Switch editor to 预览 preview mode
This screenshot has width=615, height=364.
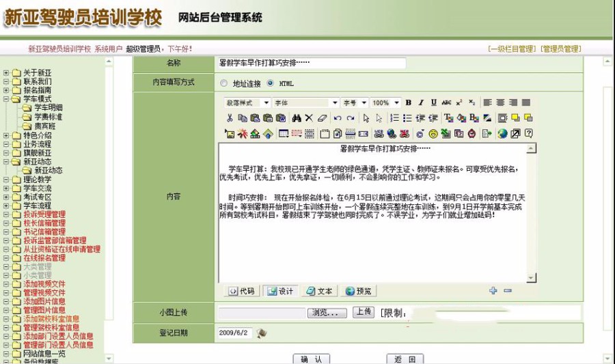click(359, 291)
